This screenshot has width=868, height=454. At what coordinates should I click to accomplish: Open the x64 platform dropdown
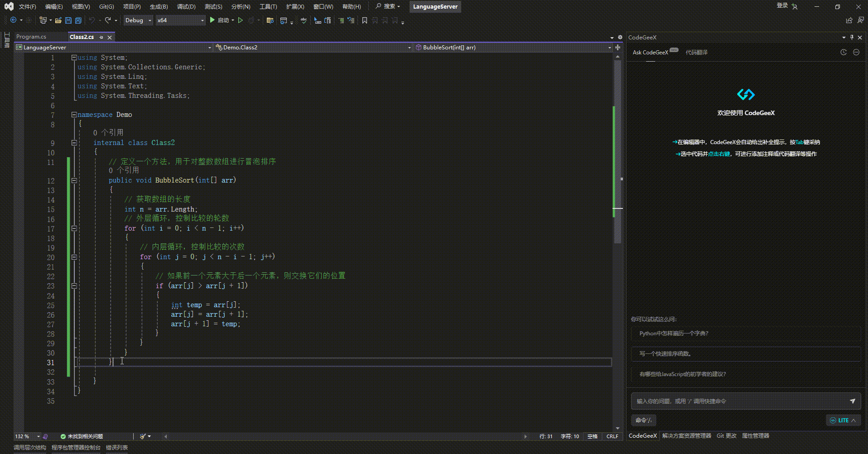(x=181, y=20)
